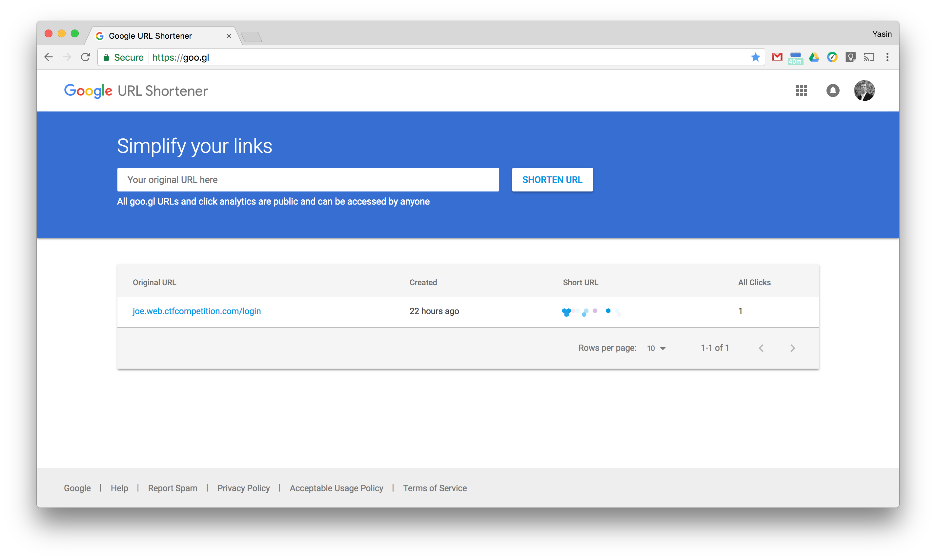Click the All Clicks column header
The image size is (936, 560).
point(754,282)
